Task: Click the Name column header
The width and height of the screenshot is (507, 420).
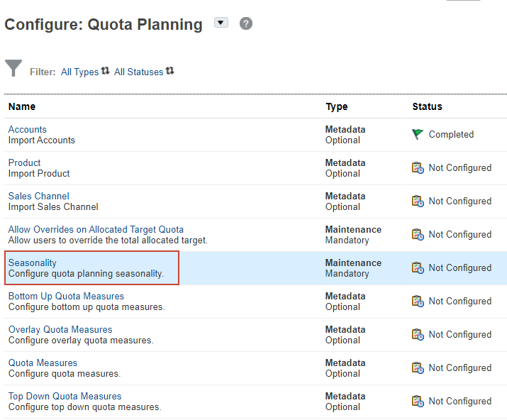Action: click(x=22, y=106)
